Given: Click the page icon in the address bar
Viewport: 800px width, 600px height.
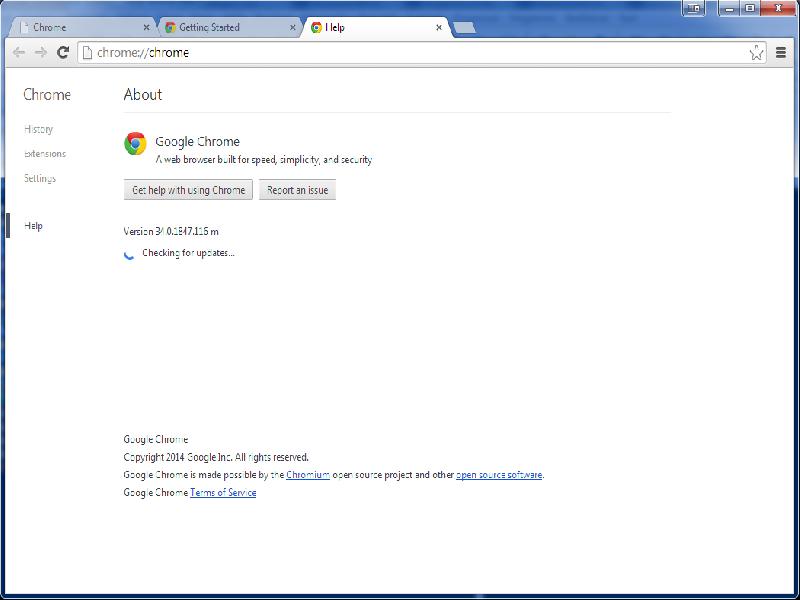Looking at the screenshot, I should 87,53.
